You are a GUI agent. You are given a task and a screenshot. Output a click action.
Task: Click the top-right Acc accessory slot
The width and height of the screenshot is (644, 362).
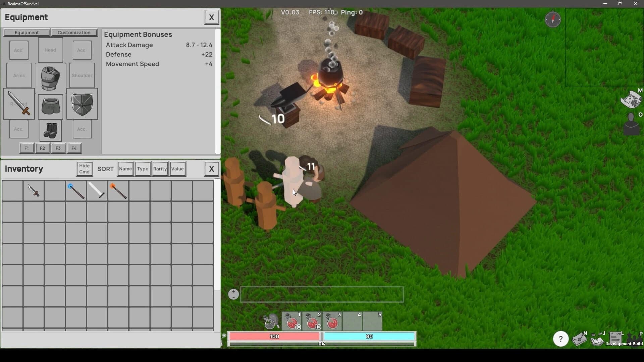pyautogui.click(x=82, y=50)
